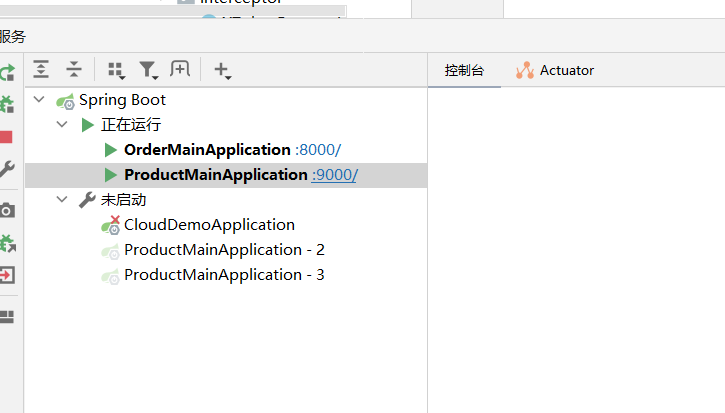Collapse the 正在运行 group chevron

pos(62,124)
